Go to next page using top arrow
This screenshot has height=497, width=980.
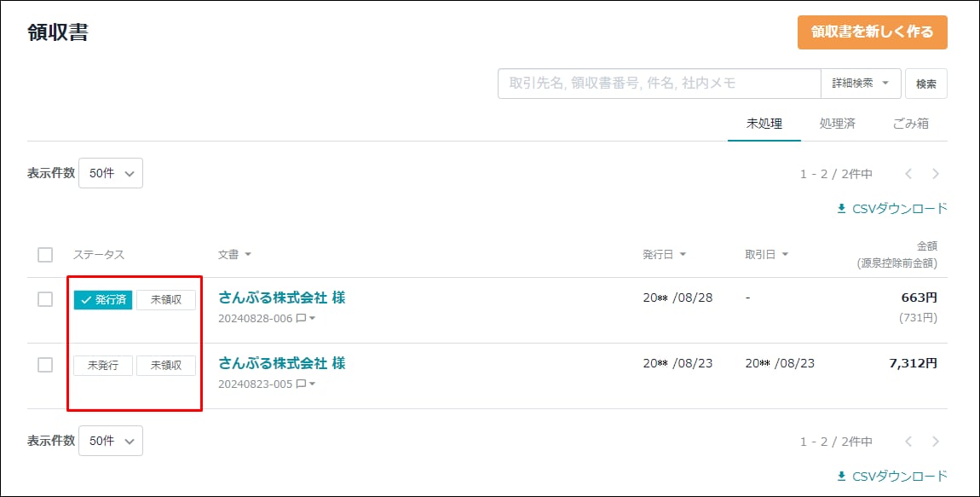tap(936, 174)
